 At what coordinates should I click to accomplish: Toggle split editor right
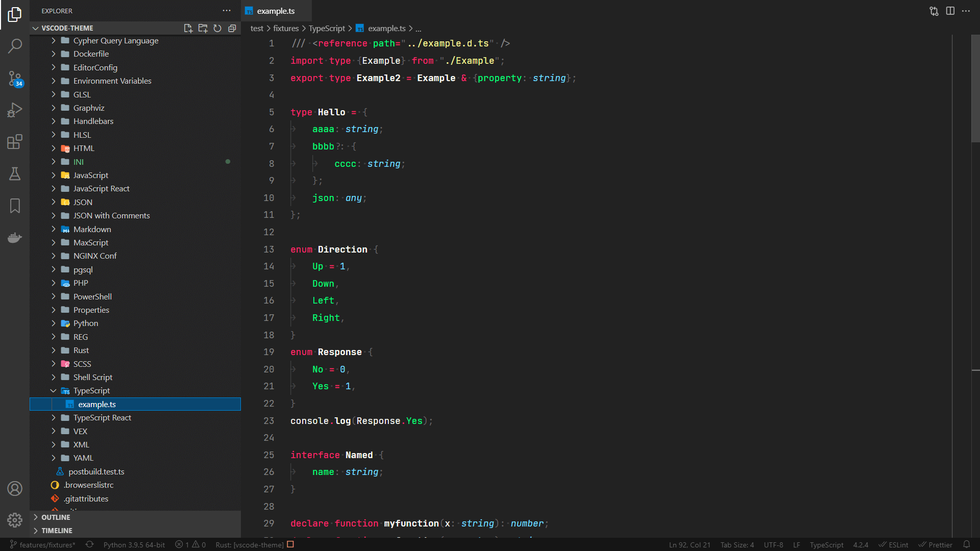[x=950, y=11]
